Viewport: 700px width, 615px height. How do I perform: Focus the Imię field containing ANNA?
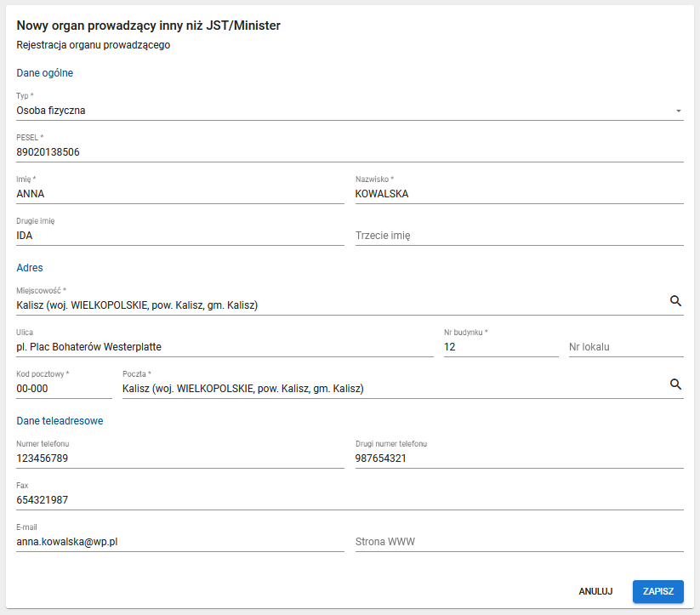(x=179, y=194)
